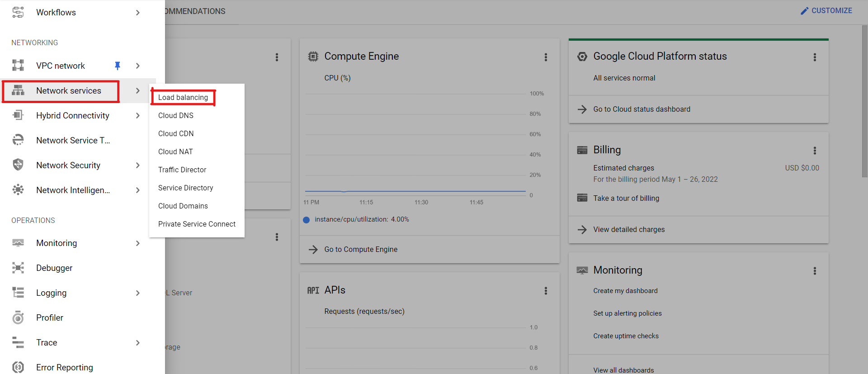Viewport: 868px width, 374px height.
Task: Click the Hybrid Connectivity icon
Action: pyautogui.click(x=18, y=115)
